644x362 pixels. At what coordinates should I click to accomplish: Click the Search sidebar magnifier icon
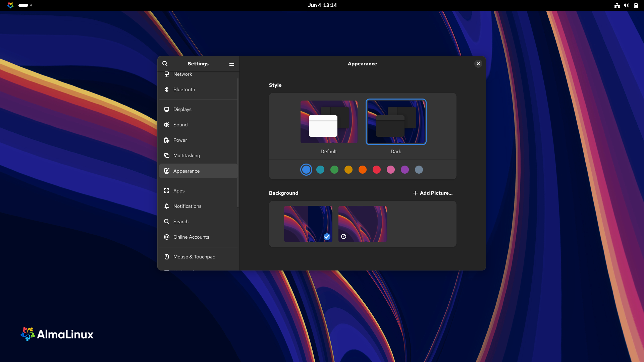pos(167,222)
